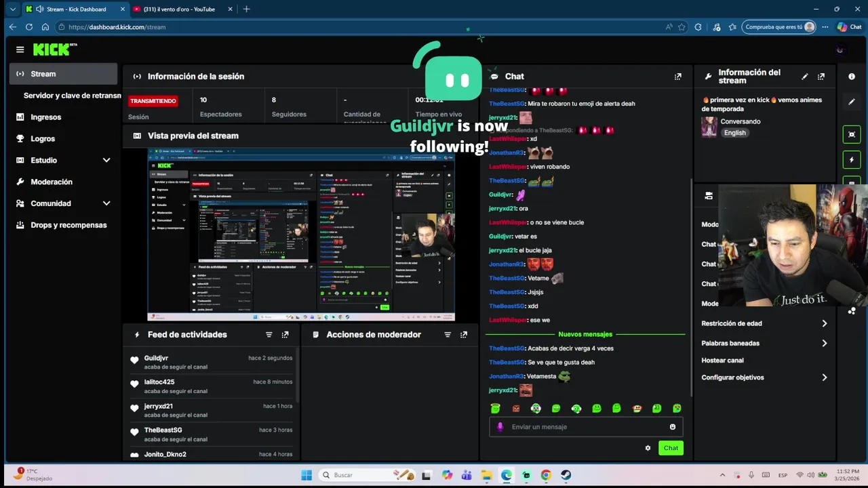Open the info icon in the right rail
Screen dimensions: 868x488
pyautogui.click(x=852, y=77)
